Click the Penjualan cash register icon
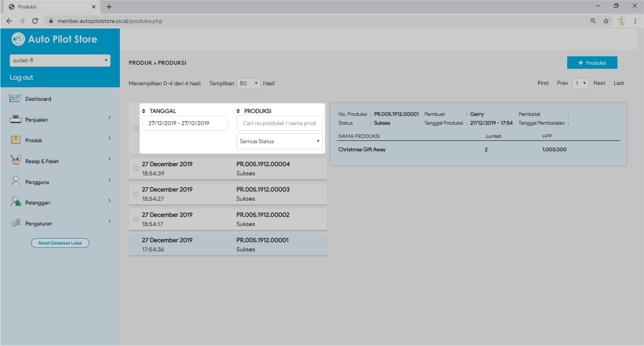Screen dimensions: 644x346 click(16, 119)
